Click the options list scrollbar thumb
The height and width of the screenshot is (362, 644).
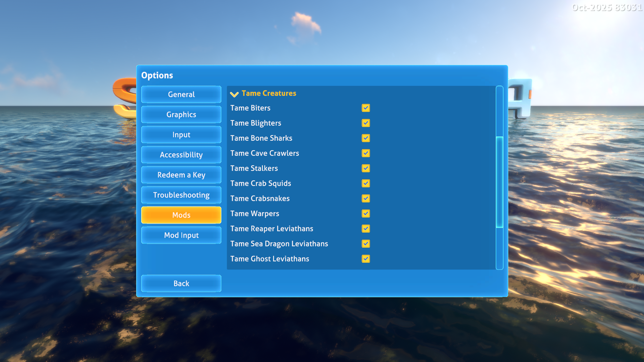tap(499, 182)
